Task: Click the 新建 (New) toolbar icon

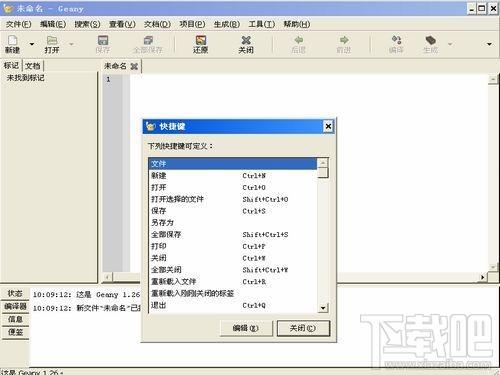Action: point(13,44)
